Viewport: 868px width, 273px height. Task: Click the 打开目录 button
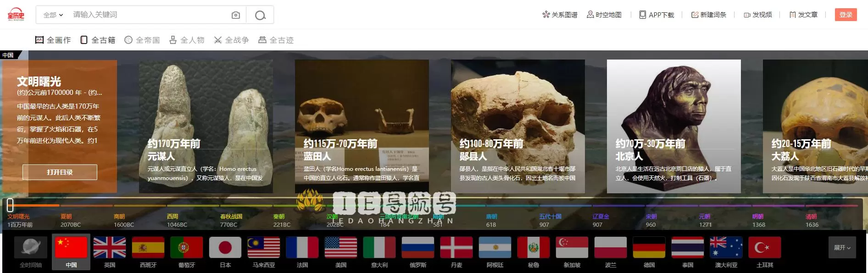point(60,172)
